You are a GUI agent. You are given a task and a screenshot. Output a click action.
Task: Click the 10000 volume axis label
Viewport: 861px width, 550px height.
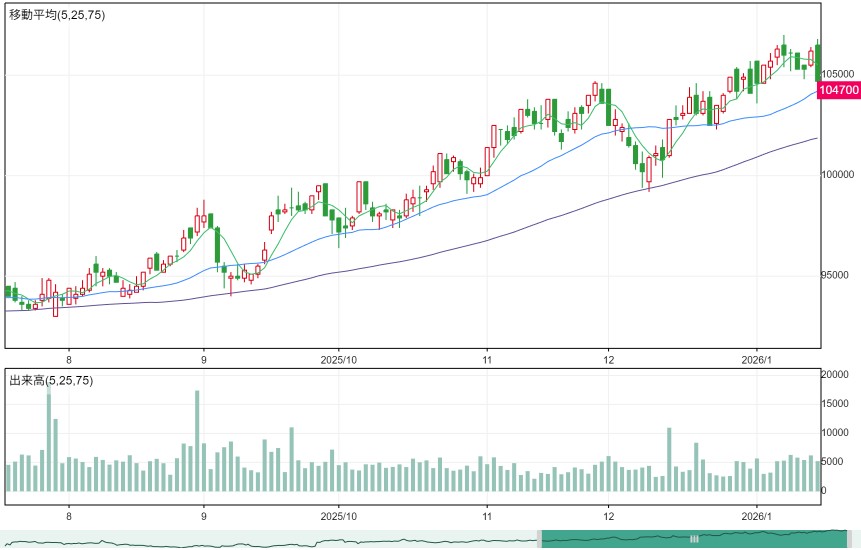coord(835,433)
